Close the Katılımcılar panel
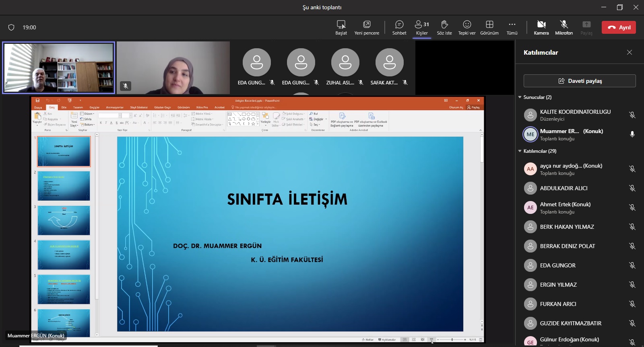The height and width of the screenshot is (347, 644). click(630, 52)
